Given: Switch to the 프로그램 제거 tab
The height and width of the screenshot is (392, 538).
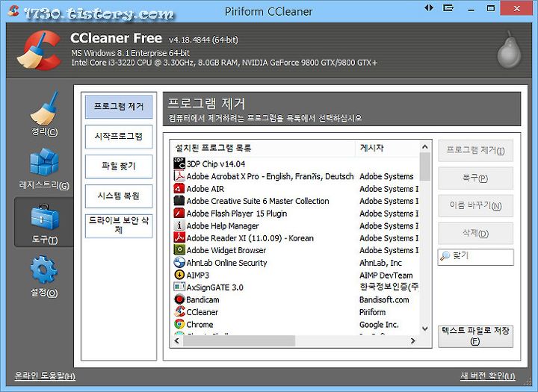Looking at the screenshot, I should [x=119, y=107].
